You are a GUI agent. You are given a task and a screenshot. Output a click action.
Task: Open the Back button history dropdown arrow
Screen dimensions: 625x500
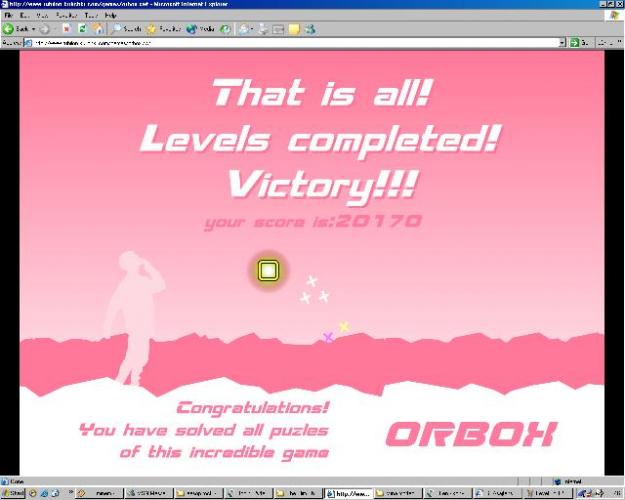(33, 29)
